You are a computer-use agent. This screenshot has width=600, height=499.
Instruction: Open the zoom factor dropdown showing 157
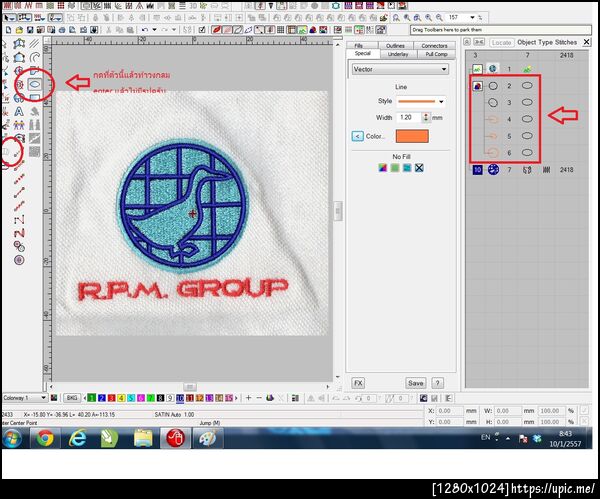click(x=472, y=18)
